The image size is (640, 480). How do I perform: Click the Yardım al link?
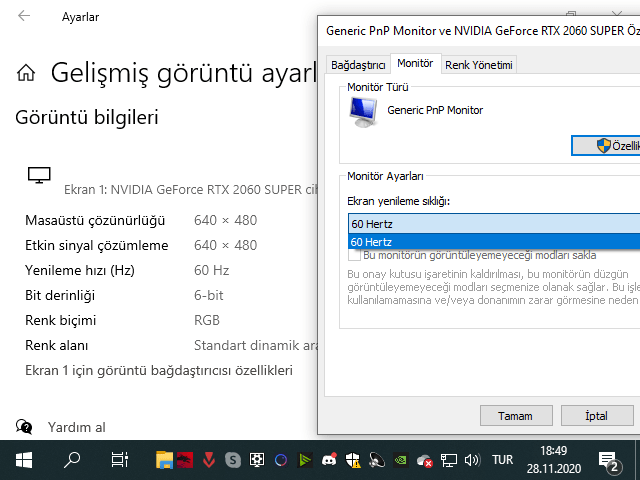pos(76,427)
